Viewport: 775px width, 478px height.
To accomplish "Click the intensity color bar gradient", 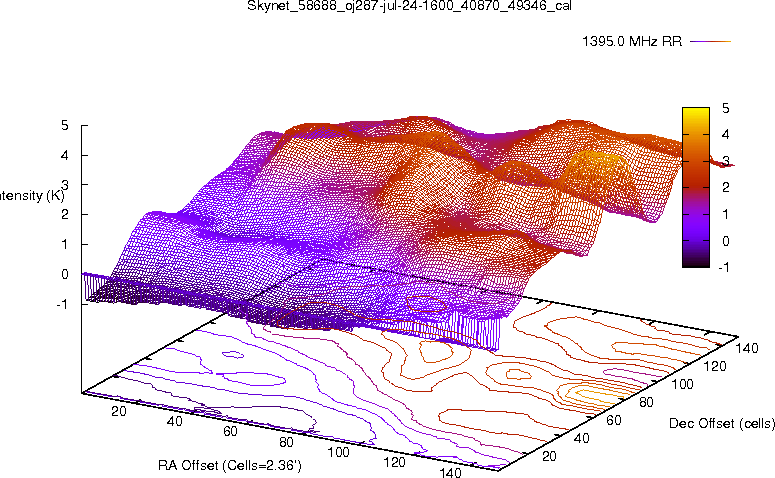I will tap(695, 187).
